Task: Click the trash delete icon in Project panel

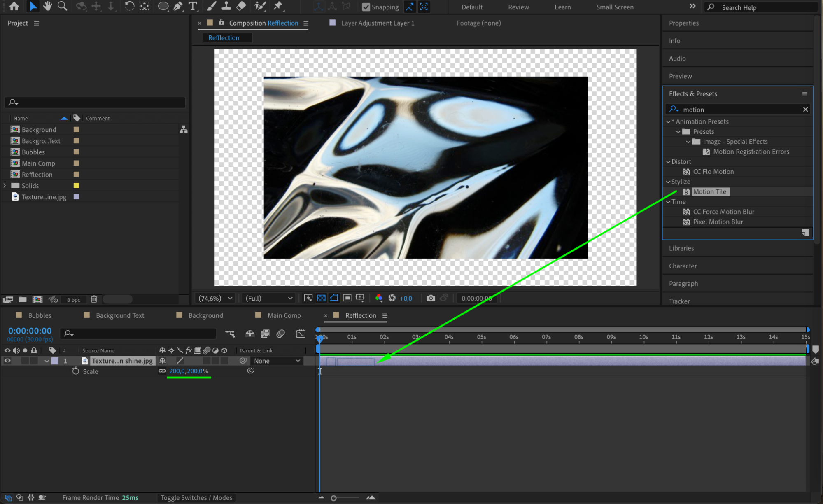Action: tap(94, 299)
